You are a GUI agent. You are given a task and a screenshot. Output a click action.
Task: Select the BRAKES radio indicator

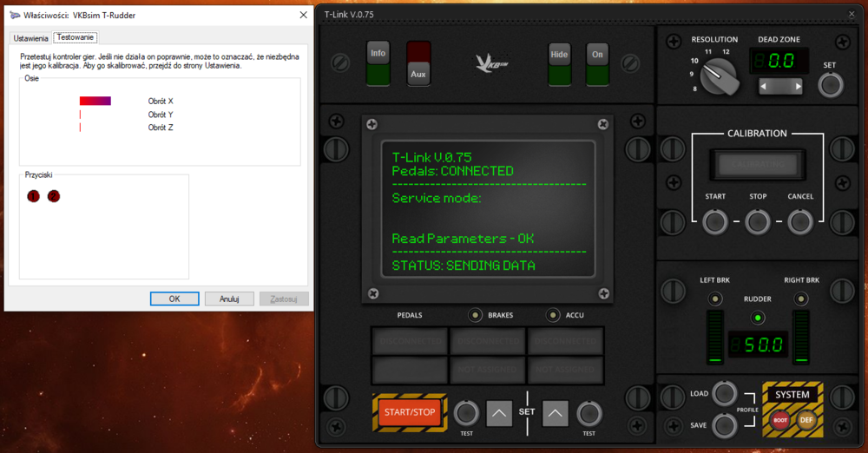(475, 315)
